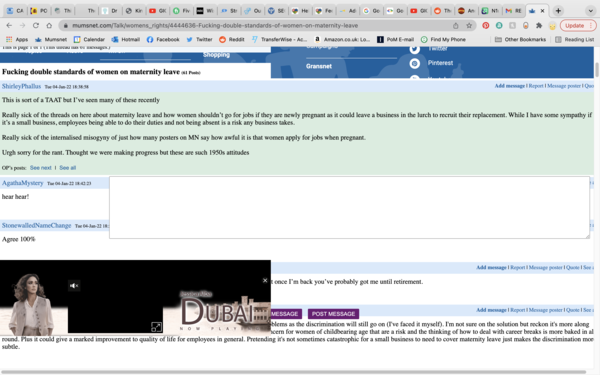Open the Reading List panel
This screenshot has width=600, height=375.
(575, 39)
